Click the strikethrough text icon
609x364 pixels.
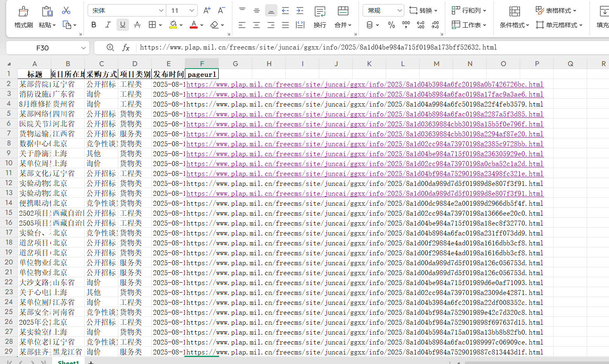[137, 25]
